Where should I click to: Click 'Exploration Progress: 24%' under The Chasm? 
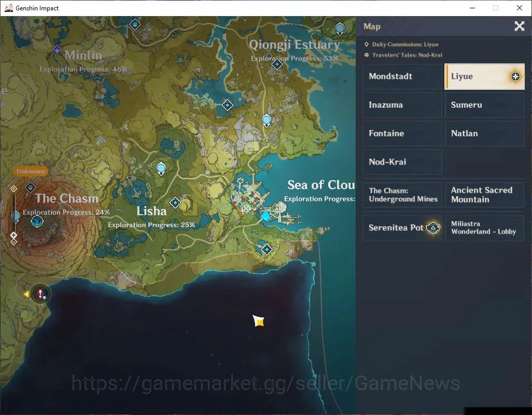point(66,212)
